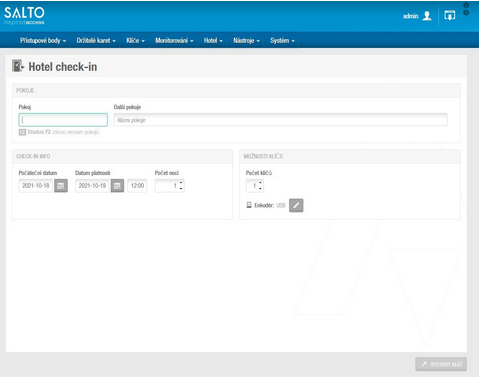The height and width of the screenshot is (377, 482).
Task: Click the Počet klíčů number field
Action: [255, 186]
